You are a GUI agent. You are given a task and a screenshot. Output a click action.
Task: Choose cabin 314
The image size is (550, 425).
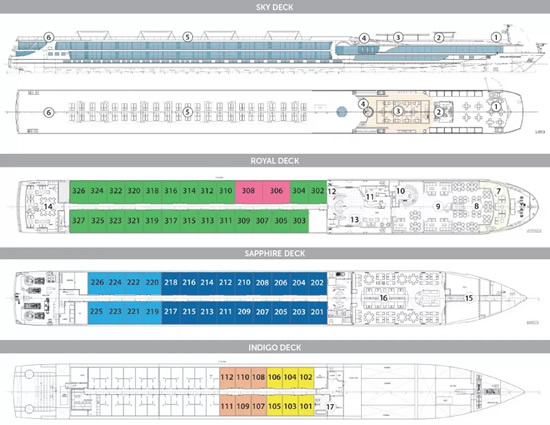(x=189, y=191)
